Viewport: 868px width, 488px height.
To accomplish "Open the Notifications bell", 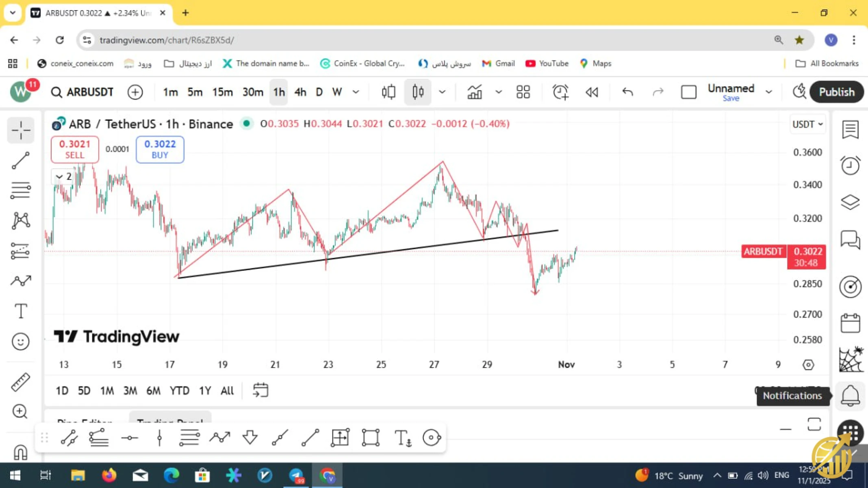I will click(850, 396).
